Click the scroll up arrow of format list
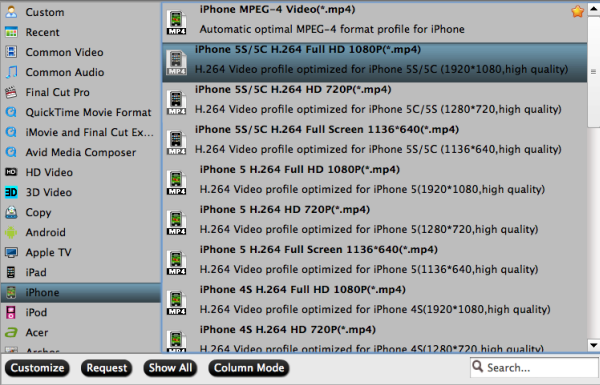Image resolution: width=600 pixels, height=385 pixels. point(593,10)
